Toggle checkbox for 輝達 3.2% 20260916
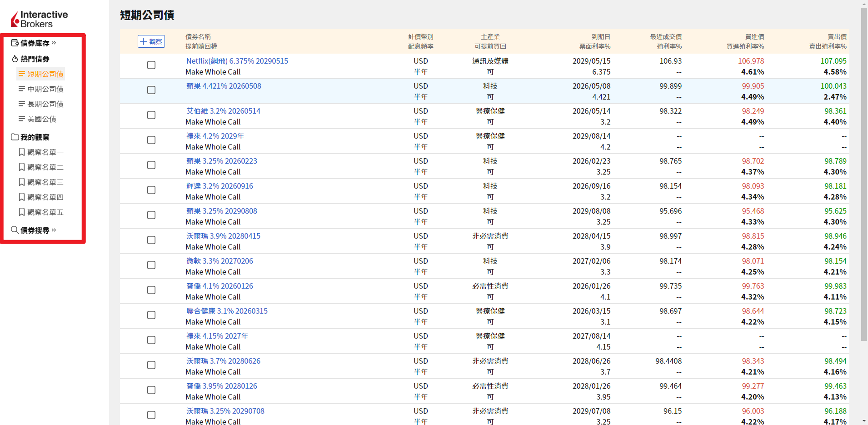 151,190
